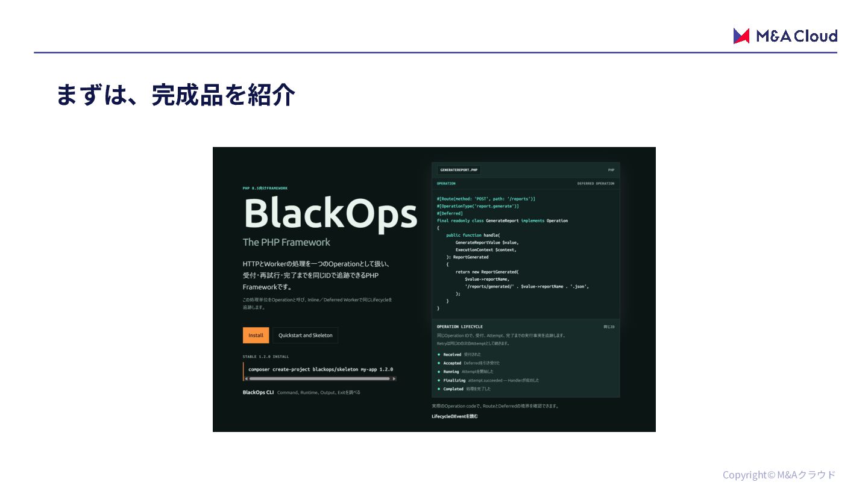Click the right arrow of the install command scrollbar
The image size is (868, 488).
point(394,378)
